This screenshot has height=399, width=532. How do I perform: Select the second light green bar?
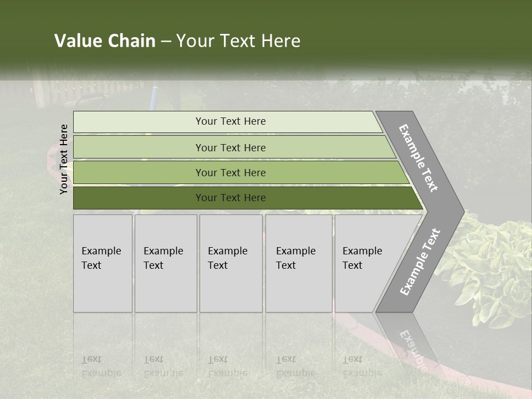pos(234,147)
